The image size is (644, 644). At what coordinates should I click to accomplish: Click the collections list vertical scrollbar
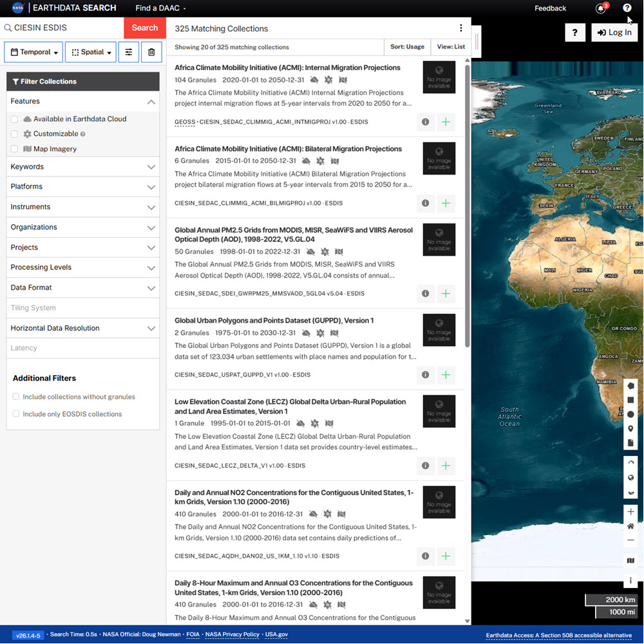(468, 205)
